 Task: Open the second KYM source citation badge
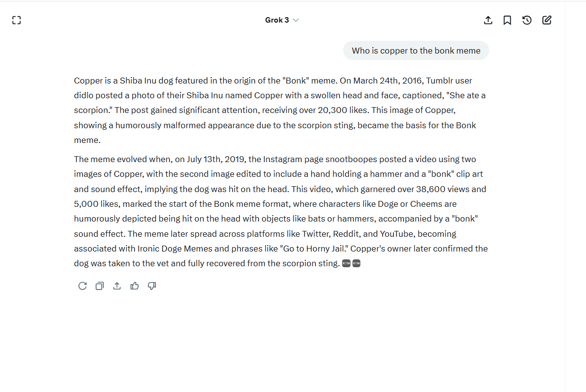pos(356,264)
